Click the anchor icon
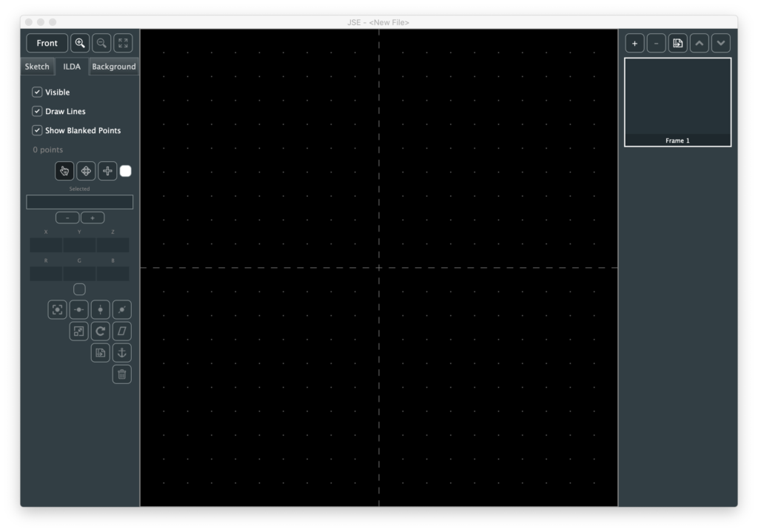This screenshot has height=532, width=758. click(x=121, y=353)
